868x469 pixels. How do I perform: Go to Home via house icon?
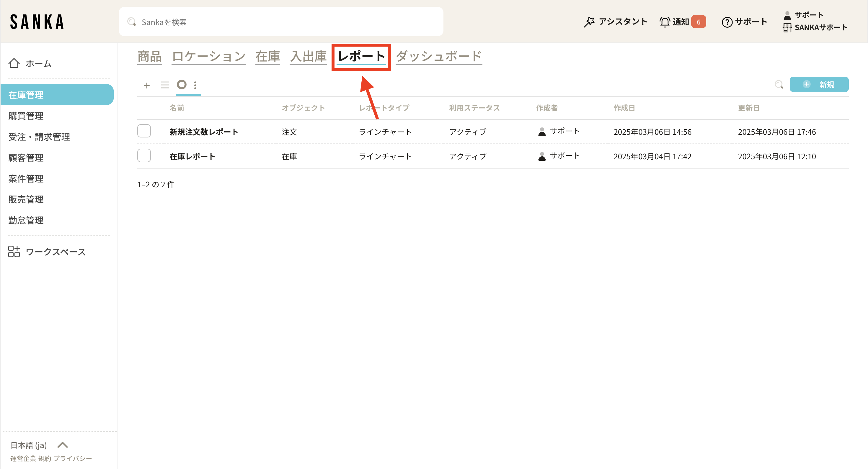coord(14,63)
